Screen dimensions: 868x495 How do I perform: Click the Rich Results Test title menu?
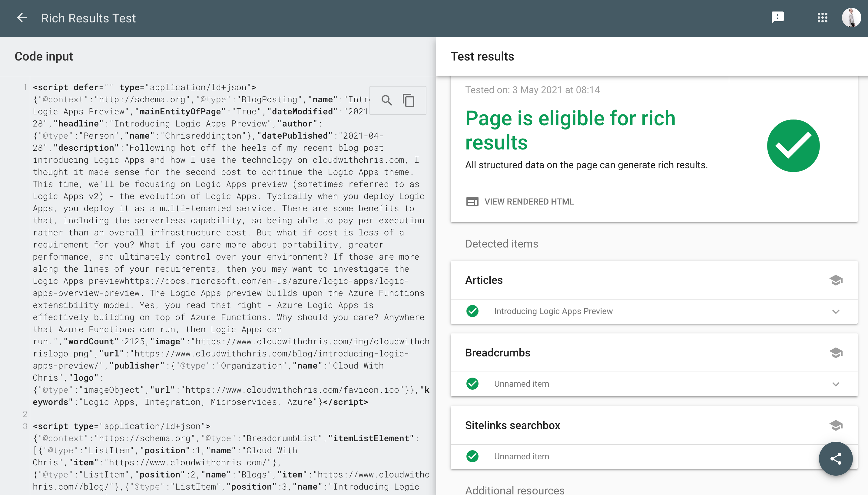[x=89, y=18]
